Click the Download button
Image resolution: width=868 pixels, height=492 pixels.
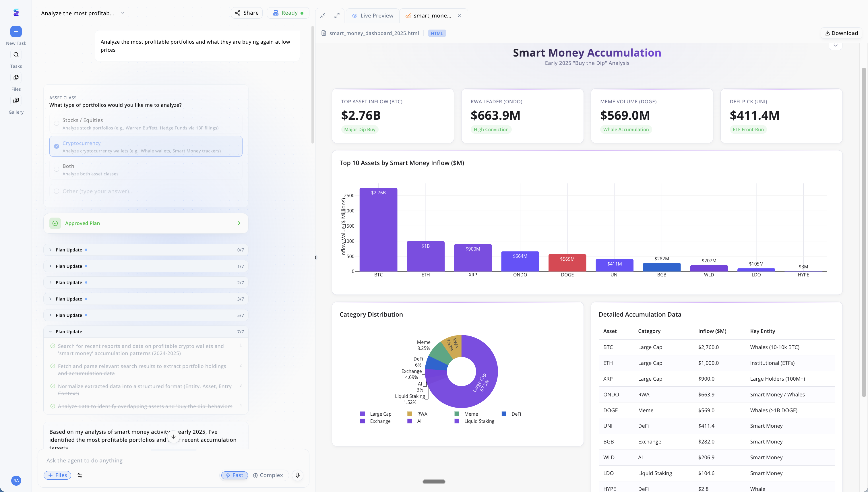tap(841, 33)
